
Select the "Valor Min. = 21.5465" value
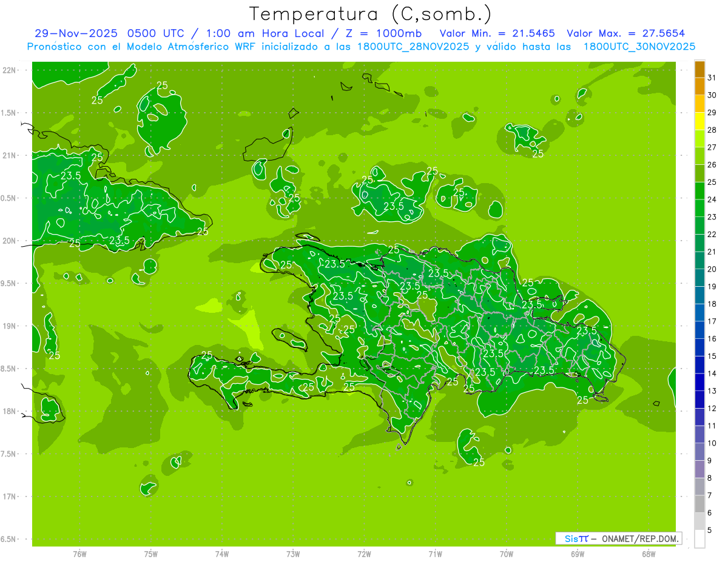click(x=497, y=33)
